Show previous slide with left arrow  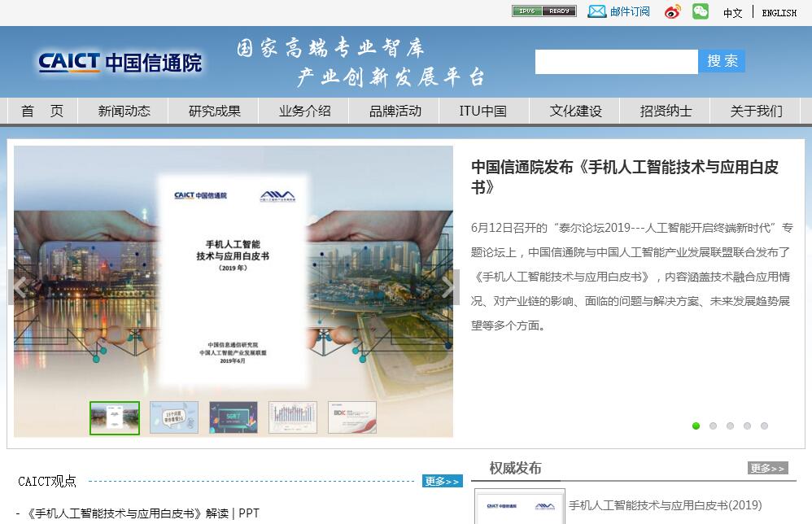tap(20, 286)
